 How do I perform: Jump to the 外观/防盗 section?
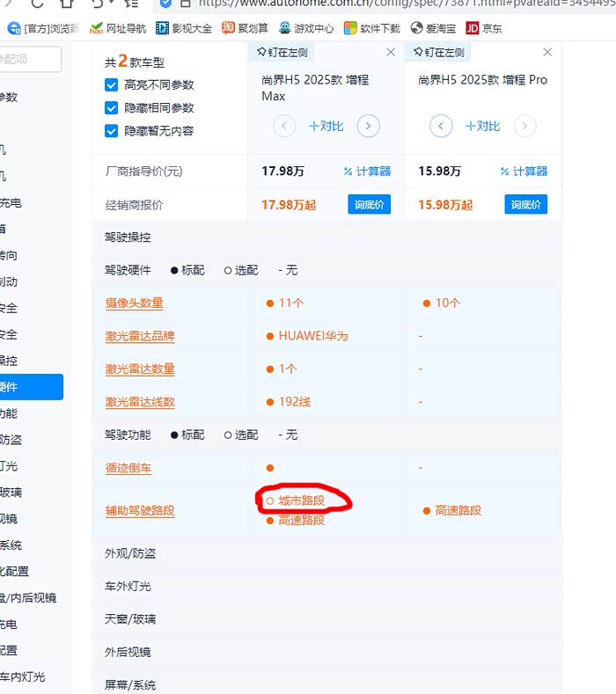click(x=130, y=553)
